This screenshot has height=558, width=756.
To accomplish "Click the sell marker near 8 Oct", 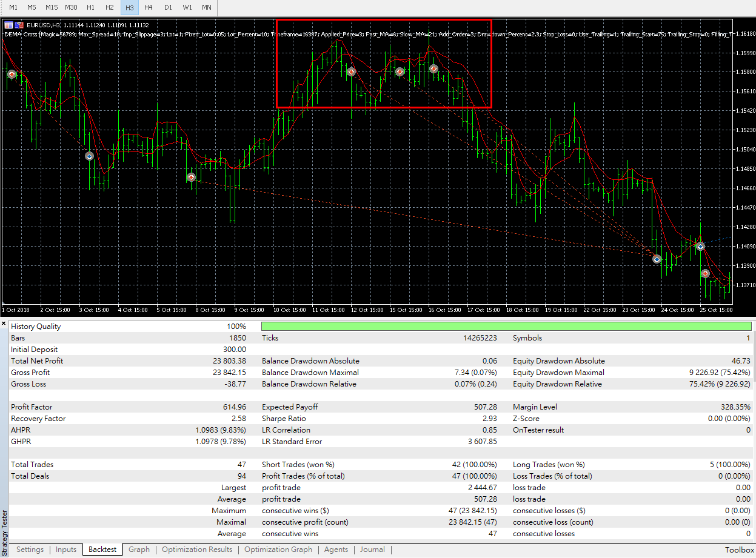I will [x=191, y=178].
